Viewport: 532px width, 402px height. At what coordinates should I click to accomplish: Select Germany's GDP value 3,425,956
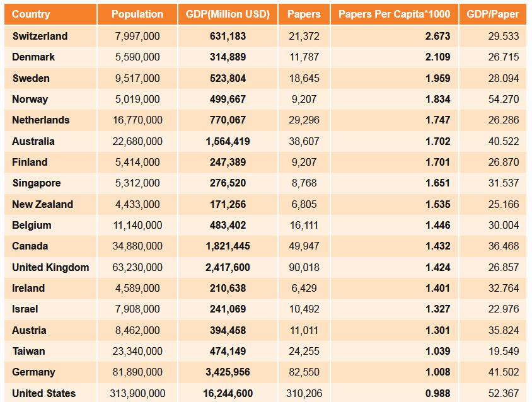228,372
